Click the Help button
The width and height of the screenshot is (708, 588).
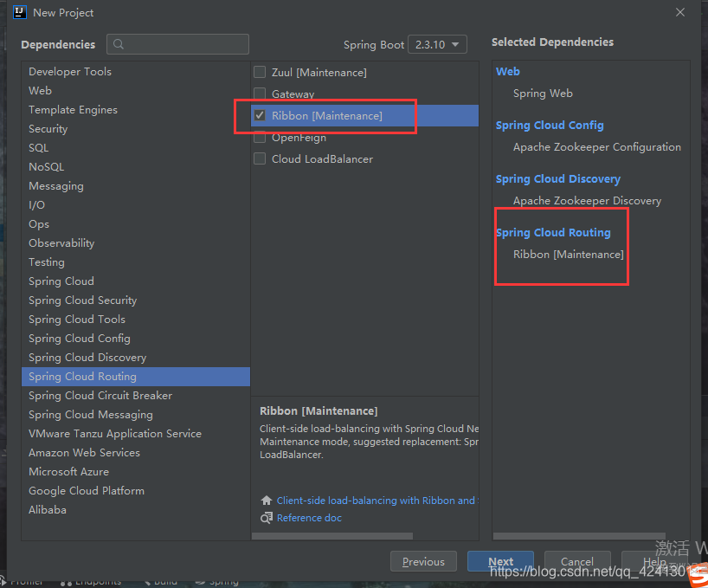click(x=654, y=561)
